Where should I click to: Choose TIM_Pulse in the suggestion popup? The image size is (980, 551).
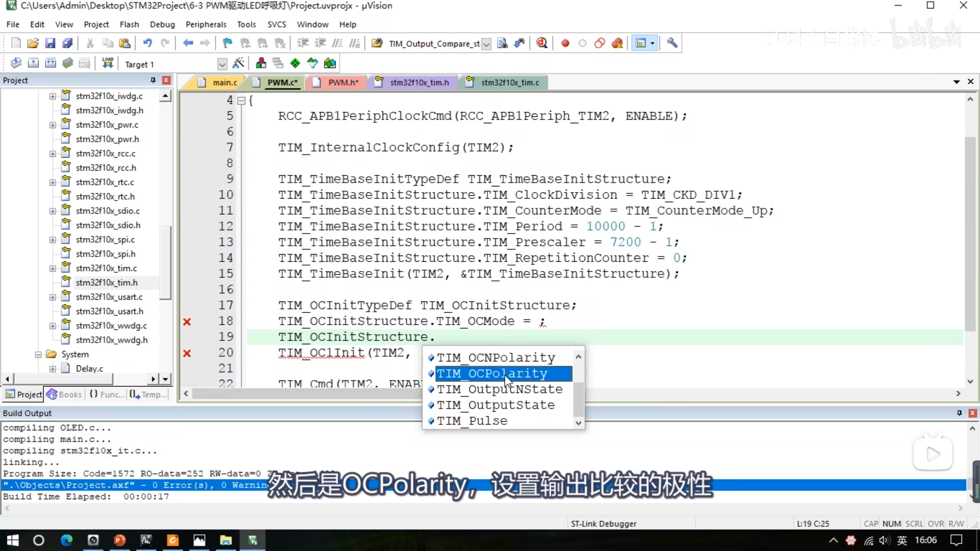click(472, 421)
